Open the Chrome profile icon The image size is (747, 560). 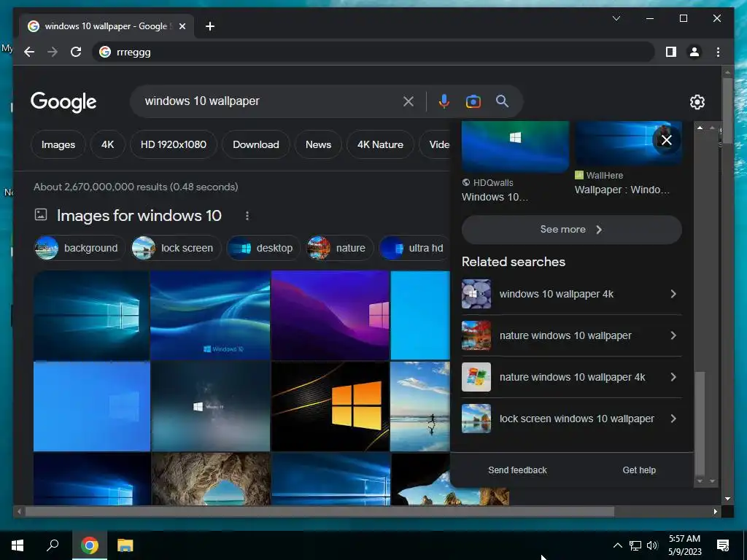(x=694, y=52)
